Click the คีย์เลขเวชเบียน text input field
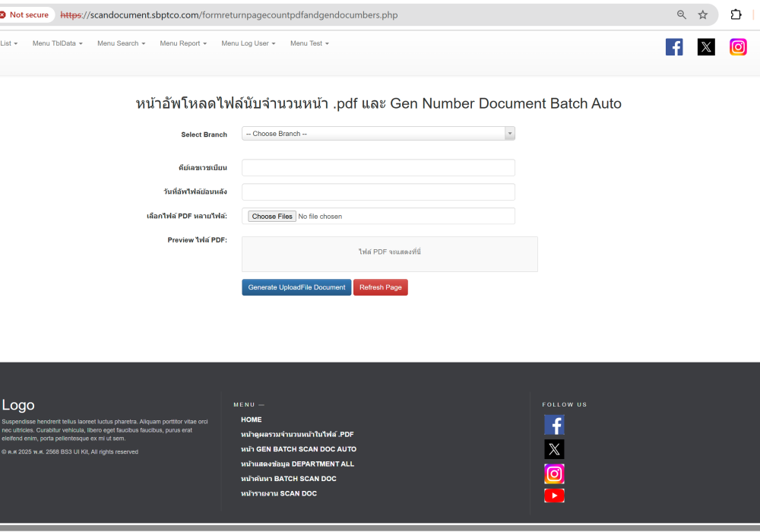The width and height of the screenshot is (760, 532). click(x=378, y=167)
